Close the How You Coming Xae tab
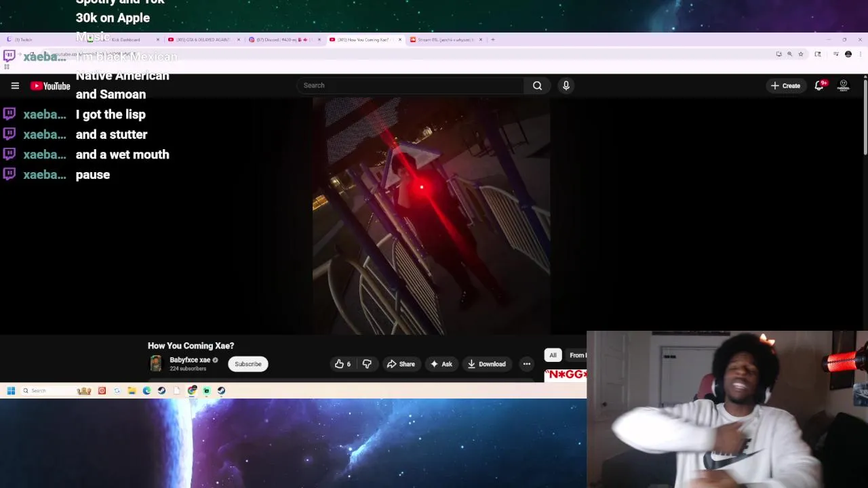The height and width of the screenshot is (488, 868). click(x=399, y=39)
